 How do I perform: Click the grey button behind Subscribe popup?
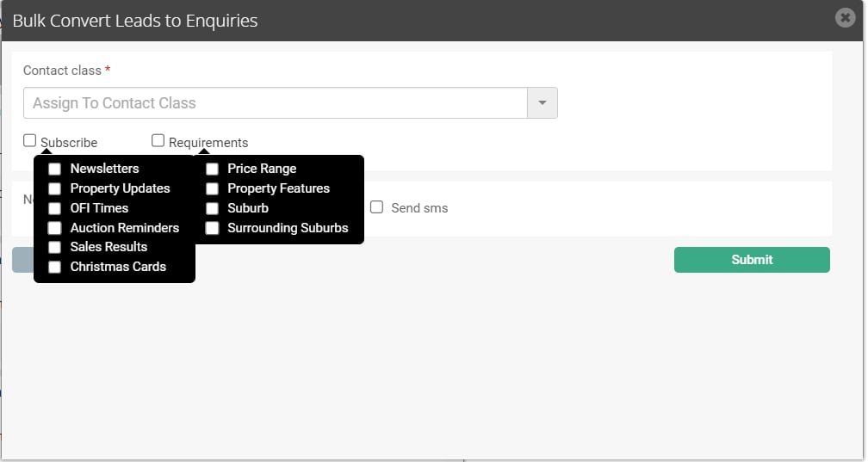22,260
